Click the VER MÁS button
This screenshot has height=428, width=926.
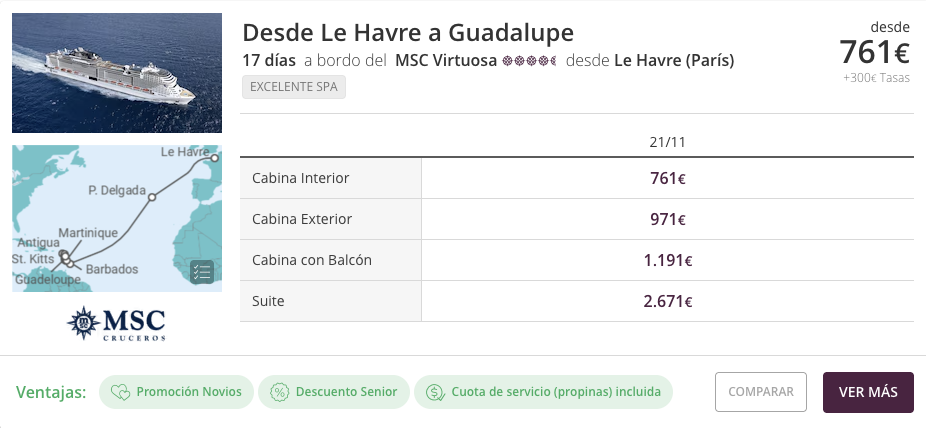pyautogui.click(x=868, y=392)
